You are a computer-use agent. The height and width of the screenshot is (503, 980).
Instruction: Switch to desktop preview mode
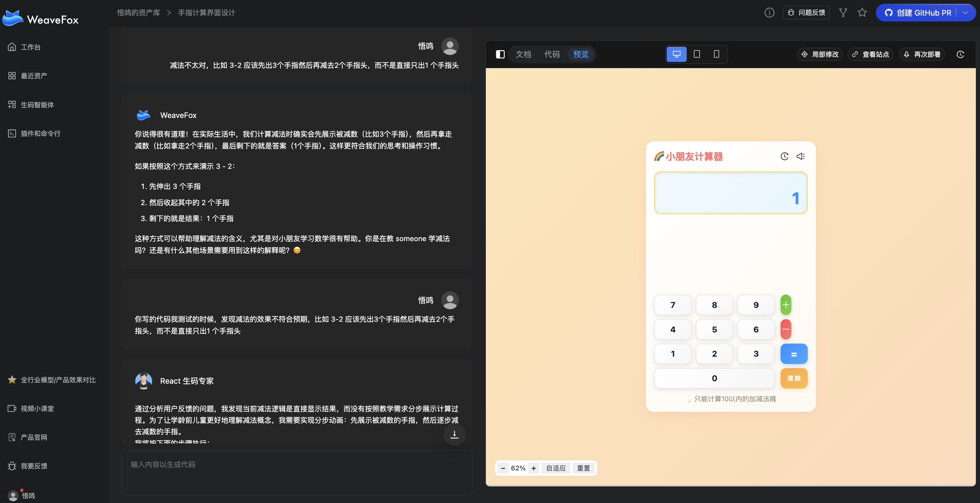tap(676, 54)
